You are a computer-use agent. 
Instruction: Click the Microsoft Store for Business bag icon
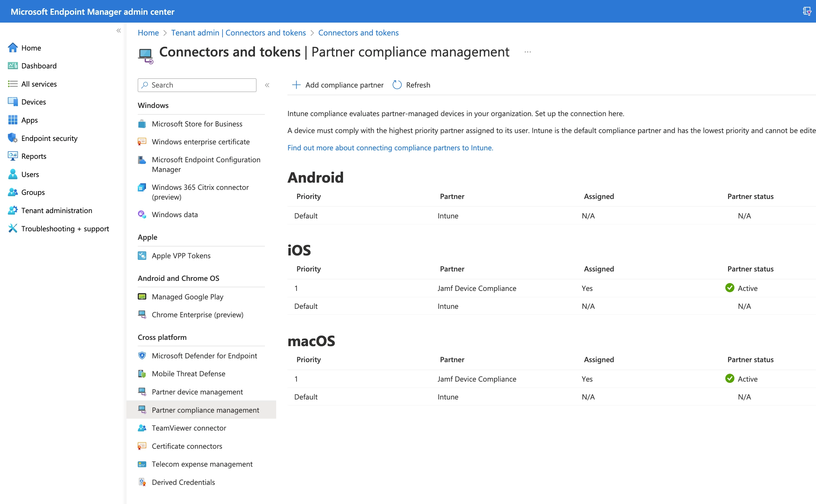point(142,124)
